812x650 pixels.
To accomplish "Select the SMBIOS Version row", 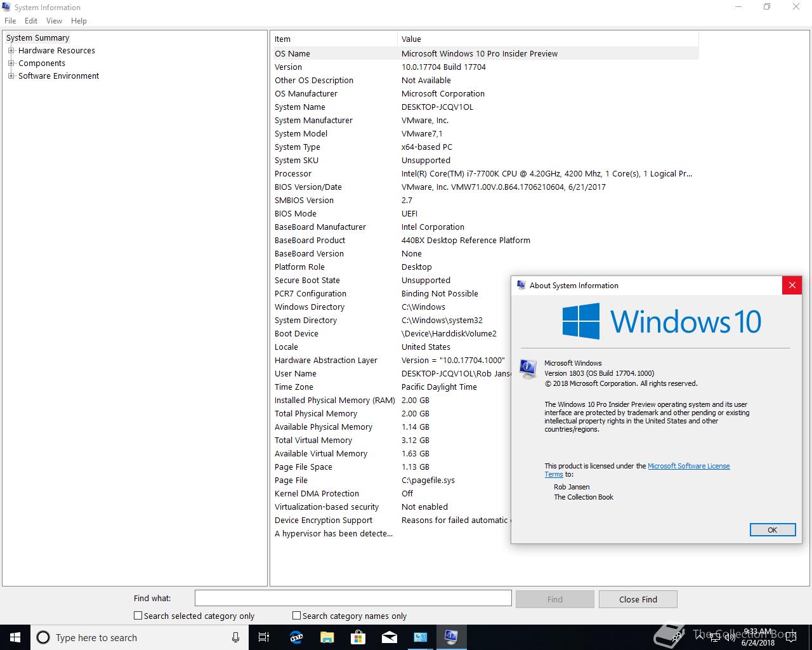I will tap(486, 200).
